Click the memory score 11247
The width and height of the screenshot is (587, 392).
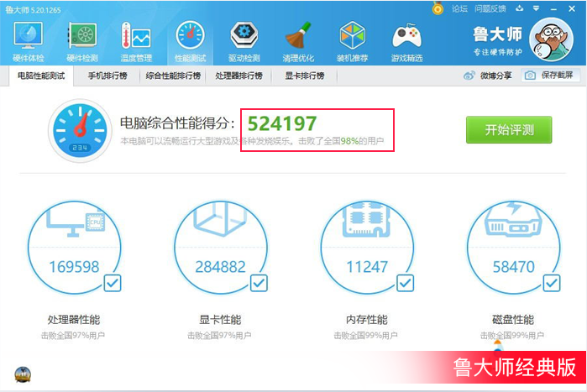[x=367, y=267]
